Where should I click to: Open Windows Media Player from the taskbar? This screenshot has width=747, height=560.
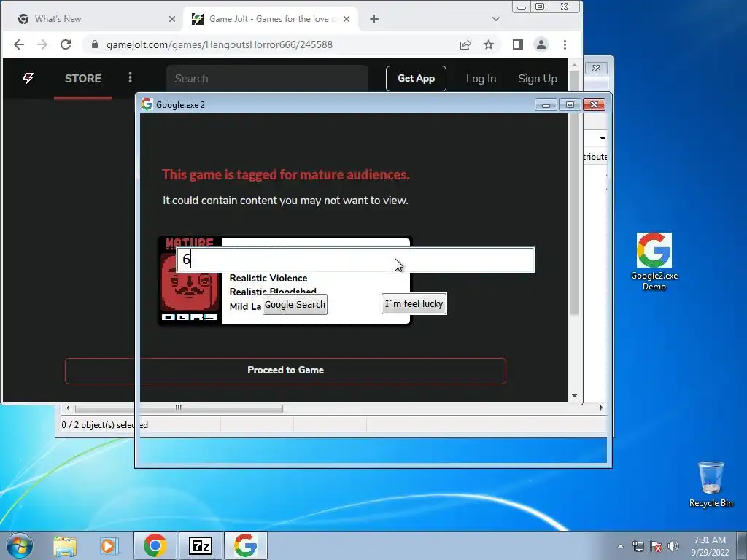pyautogui.click(x=109, y=545)
